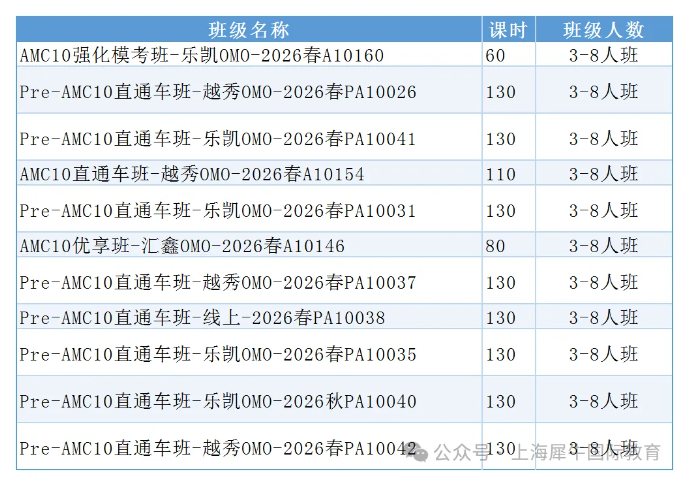694x483 pixels.
Task: Select the 线上 class name PA10038
Action: [202, 319]
